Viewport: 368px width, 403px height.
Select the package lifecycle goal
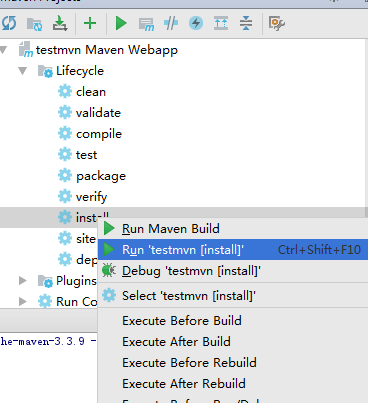(101, 176)
